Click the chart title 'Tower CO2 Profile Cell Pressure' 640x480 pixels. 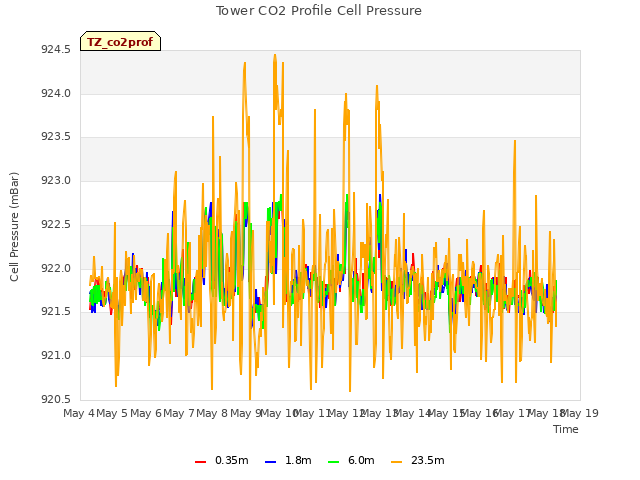coord(319,11)
